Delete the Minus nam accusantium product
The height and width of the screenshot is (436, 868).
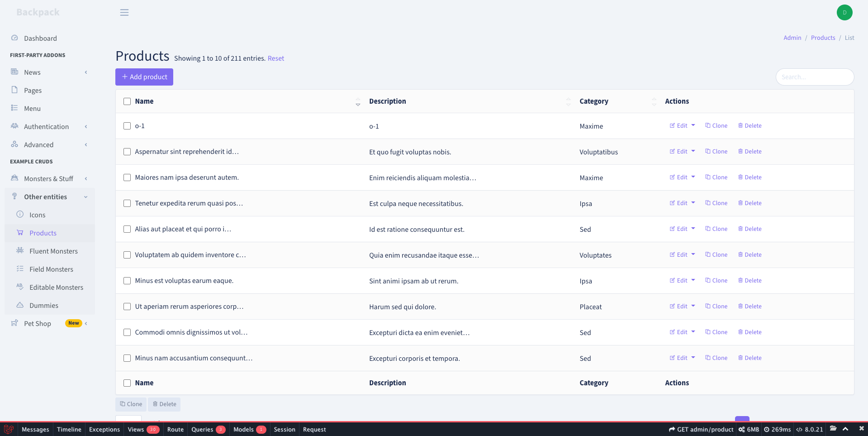click(750, 358)
